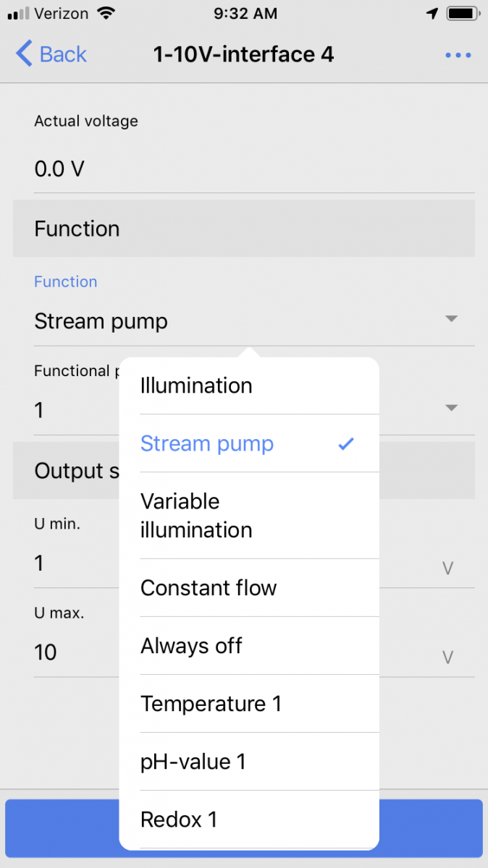Choose the Always off option
This screenshot has width=488, height=868.
(191, 645)
